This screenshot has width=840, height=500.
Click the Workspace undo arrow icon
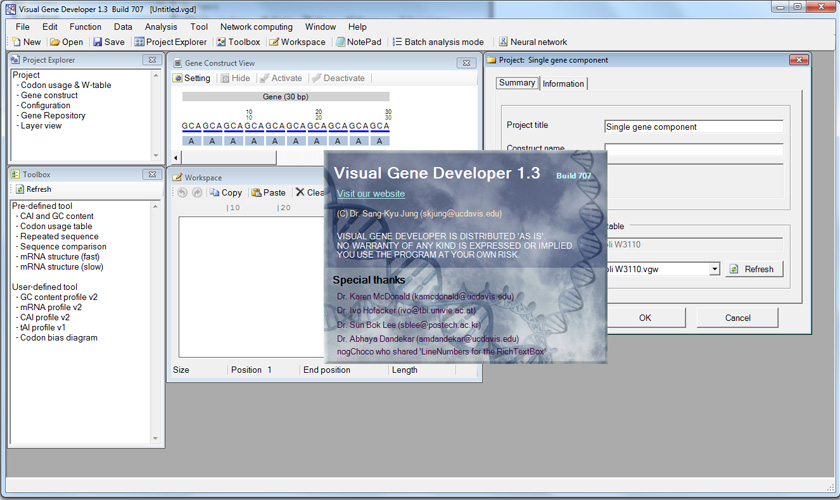[x=182, y=192]
